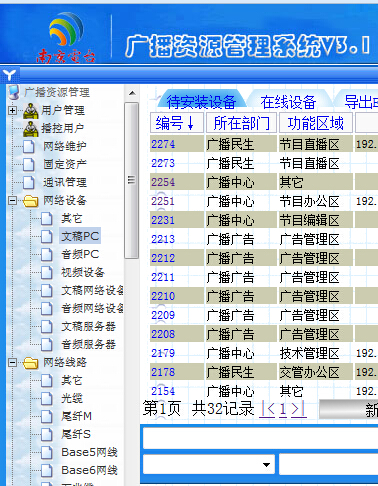Click the 网络维护 page icon
The height and width of the screenshot is (486, 378).
29,146
